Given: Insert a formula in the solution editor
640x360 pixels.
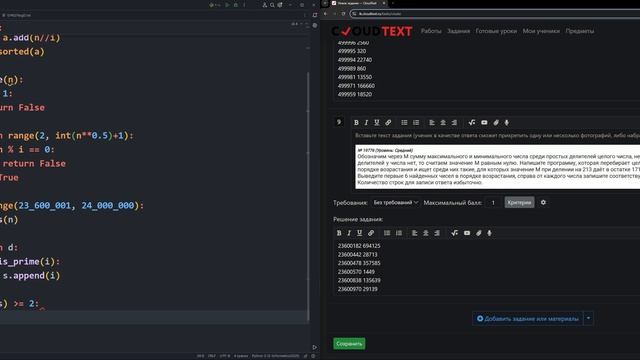Looking at the screenshot, I should [455, 233].
